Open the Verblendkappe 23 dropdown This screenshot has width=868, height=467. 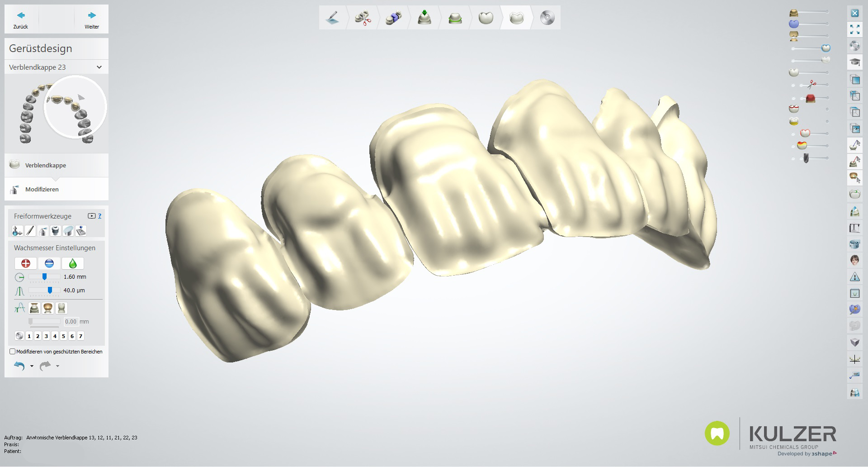click(99, 67)
